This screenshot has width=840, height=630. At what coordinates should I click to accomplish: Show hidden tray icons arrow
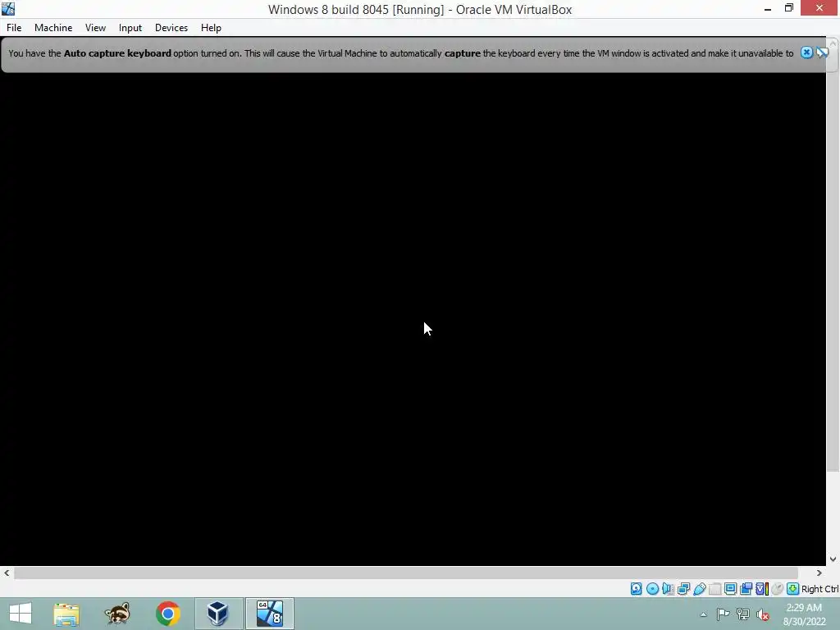tap(703, 614)
